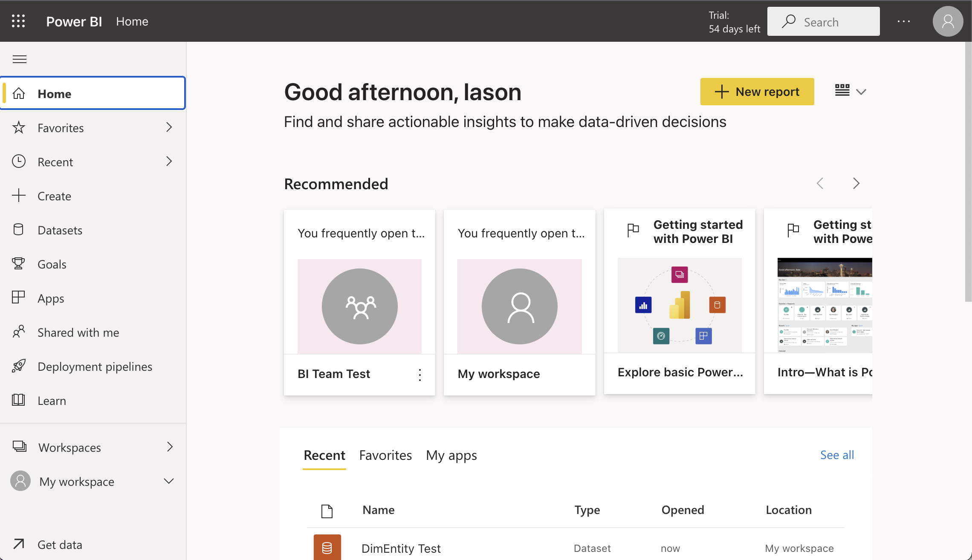
Task: Open BI Team Test card options menu
Action: coord(420,375)
